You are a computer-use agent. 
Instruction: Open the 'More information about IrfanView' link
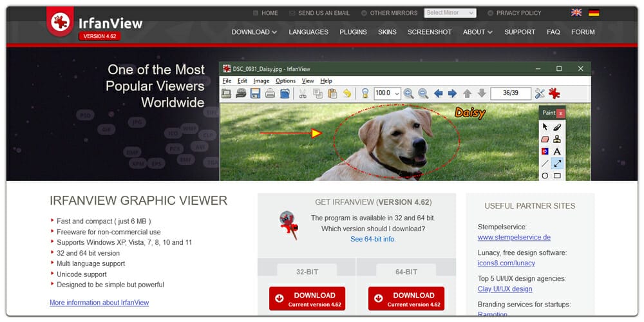99,303
